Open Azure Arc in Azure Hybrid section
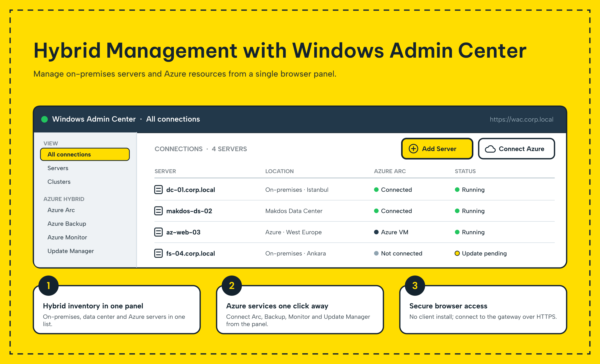Screen dimensions: 600x364 click(x=61, y=210)
